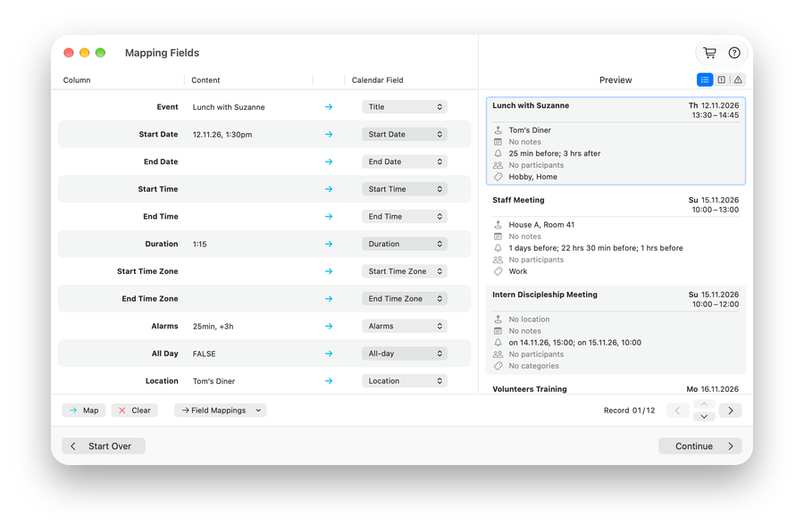Click the content '25min, +3h'
804x532 pixels.
[214, 327]
